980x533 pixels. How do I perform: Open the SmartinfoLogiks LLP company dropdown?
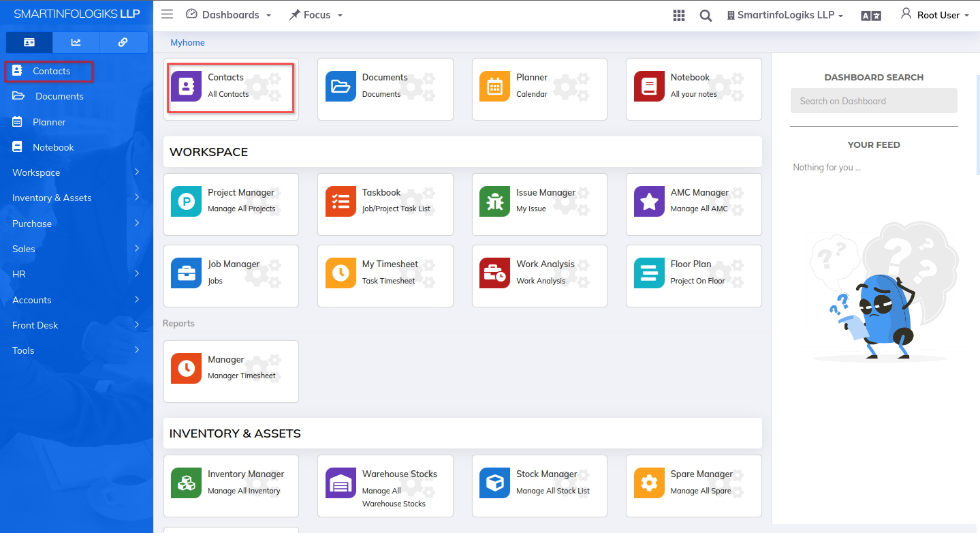[x=785, y=15]
